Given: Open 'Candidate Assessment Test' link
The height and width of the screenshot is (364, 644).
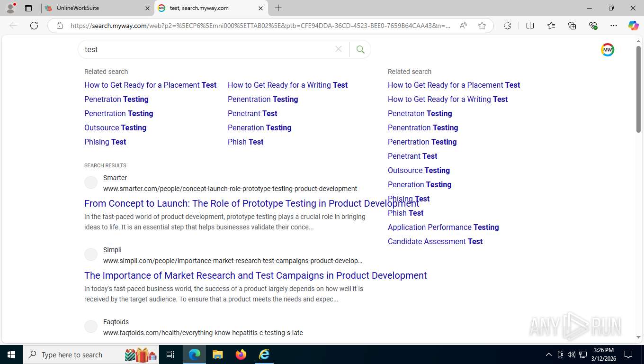Looking at the screenshot, I should point(435,241).
